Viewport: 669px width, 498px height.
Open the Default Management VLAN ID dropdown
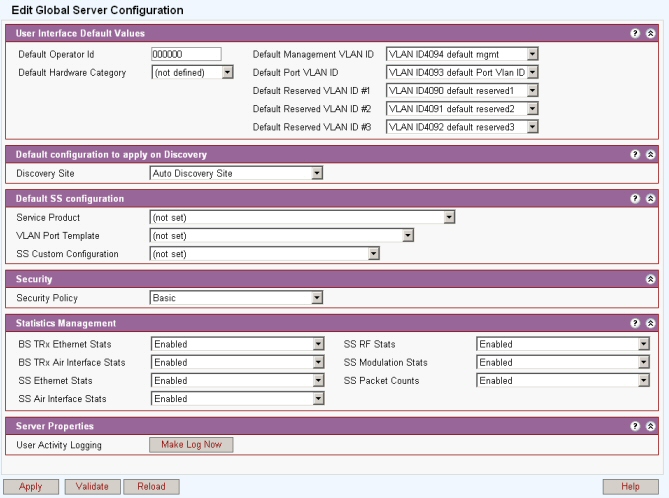[462, 53]
